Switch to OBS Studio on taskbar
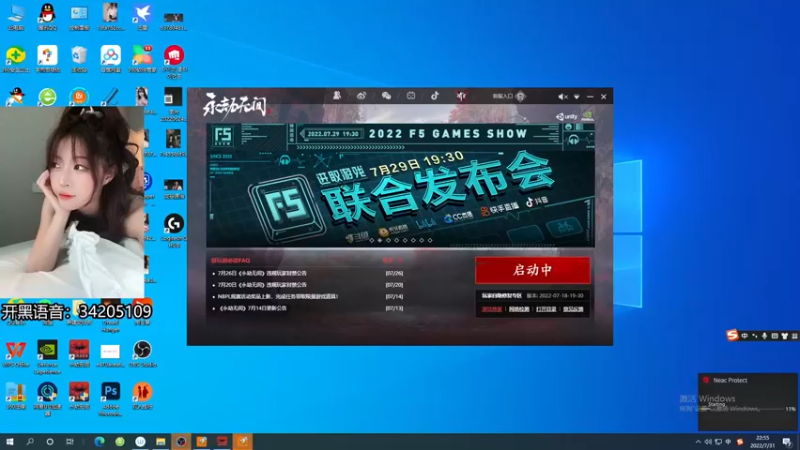This screenshot has width=800, height=450. coord(181,441)
